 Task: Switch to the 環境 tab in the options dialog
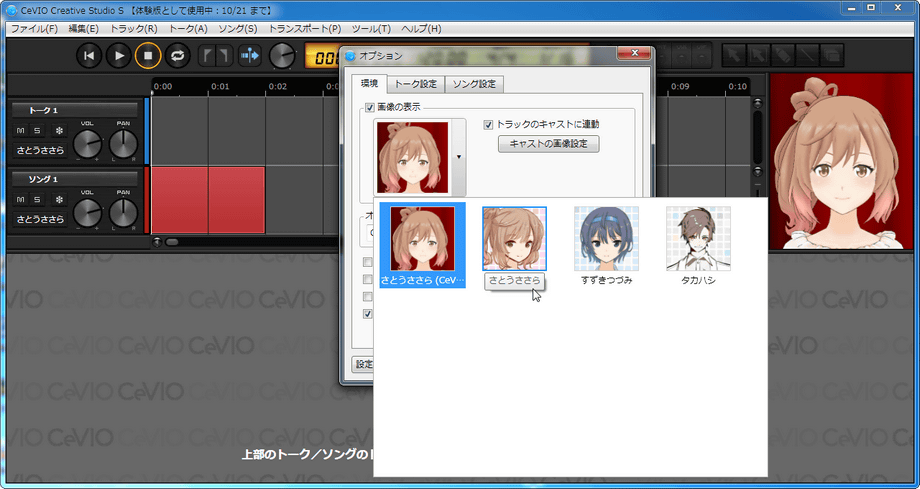(369, 83)
